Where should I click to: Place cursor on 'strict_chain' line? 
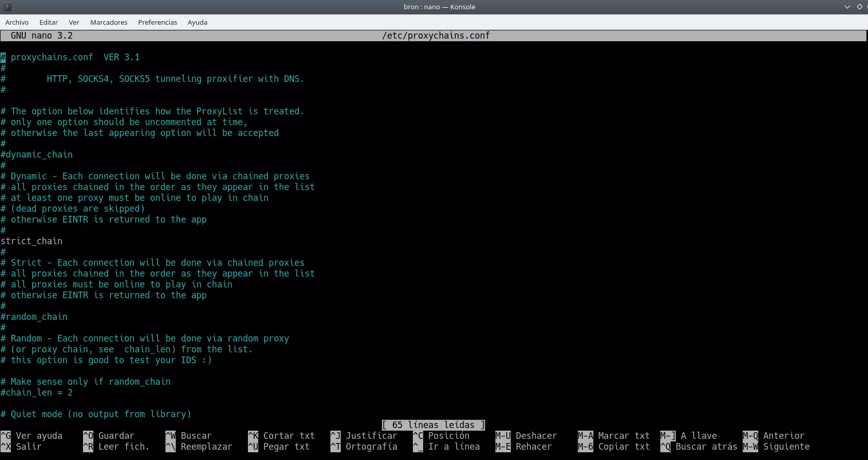(x=31, y=241)
